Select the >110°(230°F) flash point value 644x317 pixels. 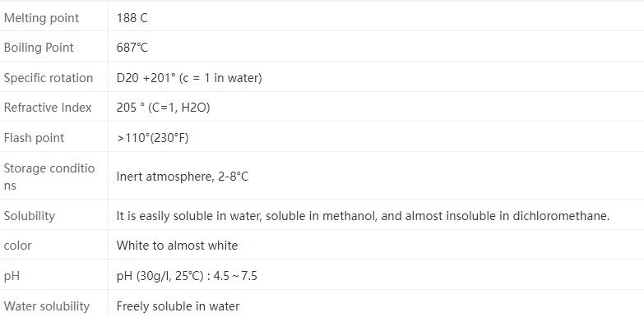[153, 138]
